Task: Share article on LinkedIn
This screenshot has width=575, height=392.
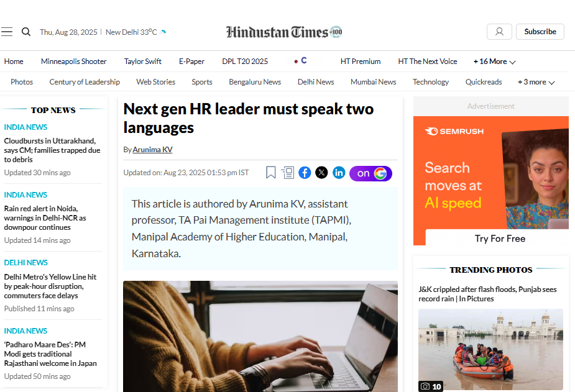Action: (x=339, y=173)
